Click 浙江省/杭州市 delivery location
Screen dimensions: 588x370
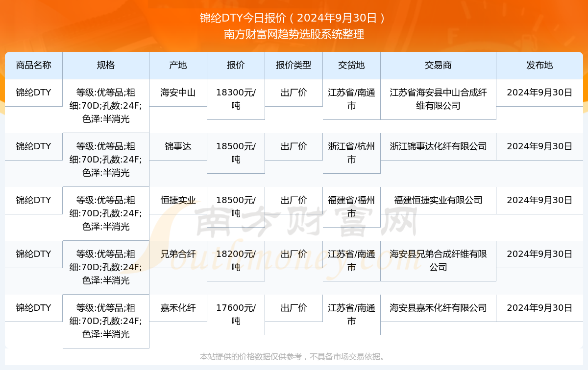click(351, 153)
